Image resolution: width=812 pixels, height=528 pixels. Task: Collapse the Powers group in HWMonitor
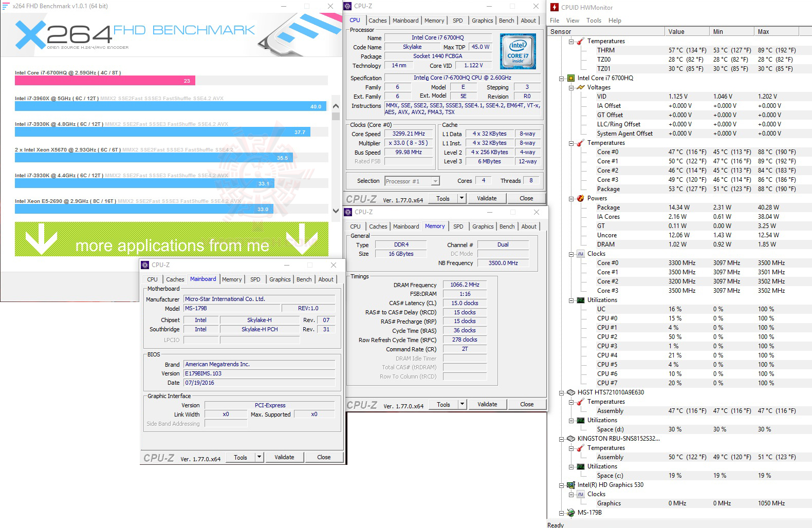point(571,199)
